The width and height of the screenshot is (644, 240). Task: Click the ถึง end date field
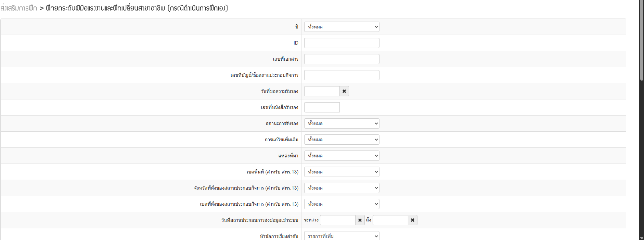(390, 220)
